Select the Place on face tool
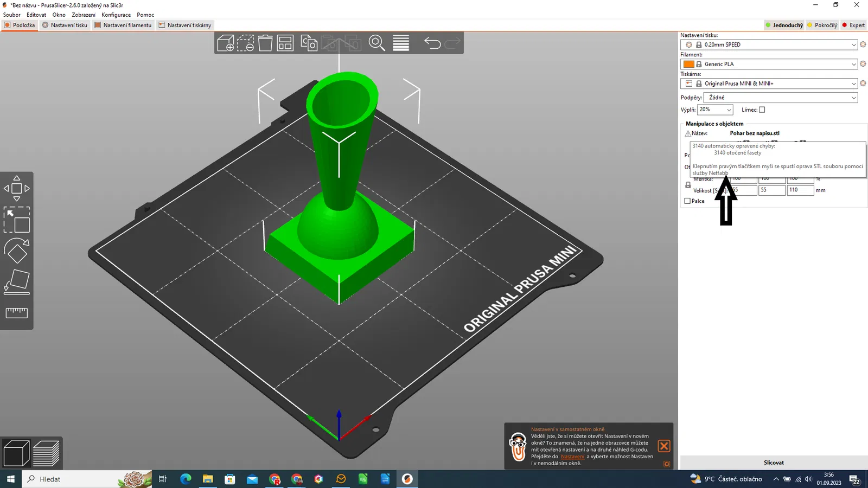Image resolution: width=868 pixels, height=488 pixels. pyautogui.click(x=17, y=282)
